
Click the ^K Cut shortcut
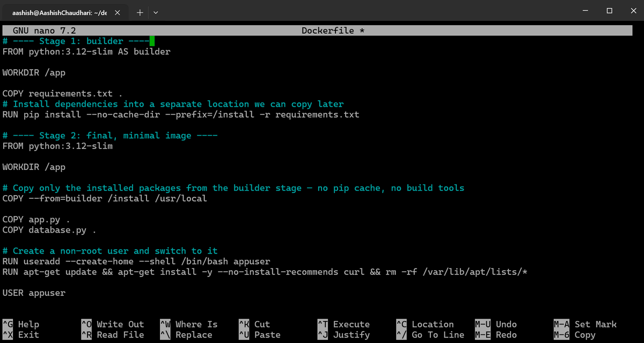254,324
